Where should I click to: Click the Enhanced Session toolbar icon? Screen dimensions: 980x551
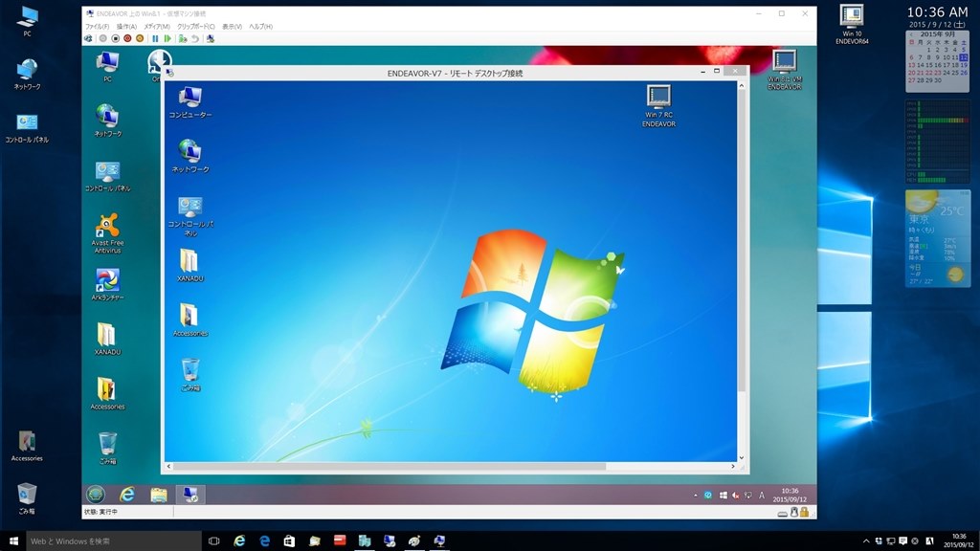[x=211, y=38]
